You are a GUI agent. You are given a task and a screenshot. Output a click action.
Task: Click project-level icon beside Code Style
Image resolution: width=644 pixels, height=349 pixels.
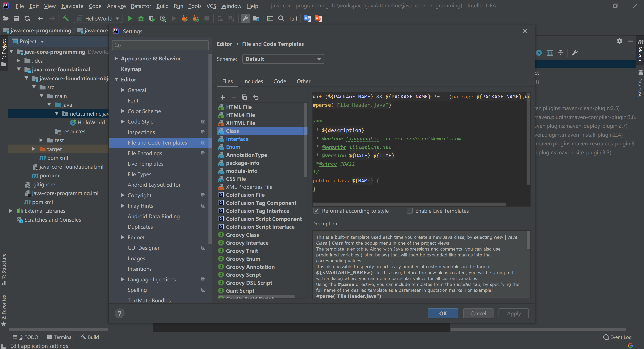tap(203, 122)
